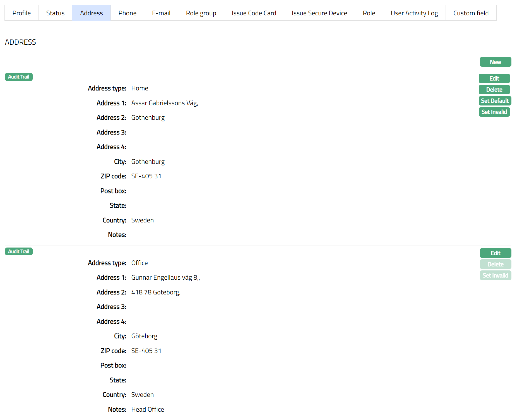Click the disabled Office Delete button
This screenshot has height=420, width=517.
click(495, 264)
